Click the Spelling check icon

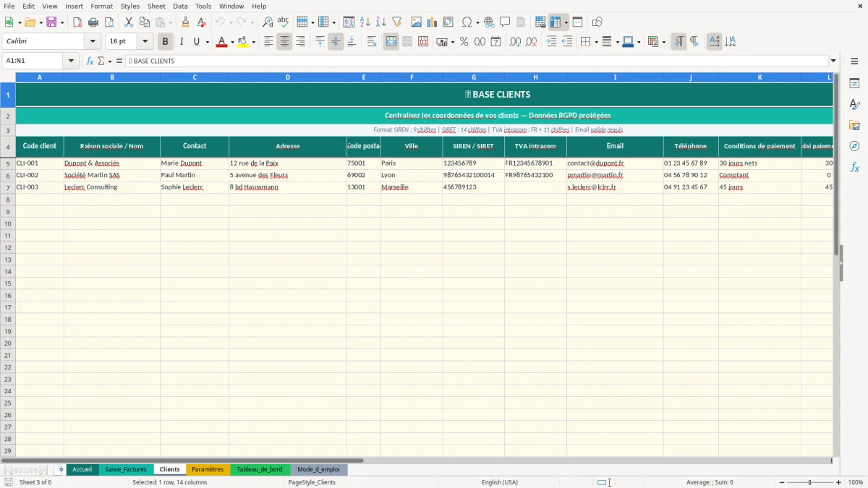(x=284, y=22)
